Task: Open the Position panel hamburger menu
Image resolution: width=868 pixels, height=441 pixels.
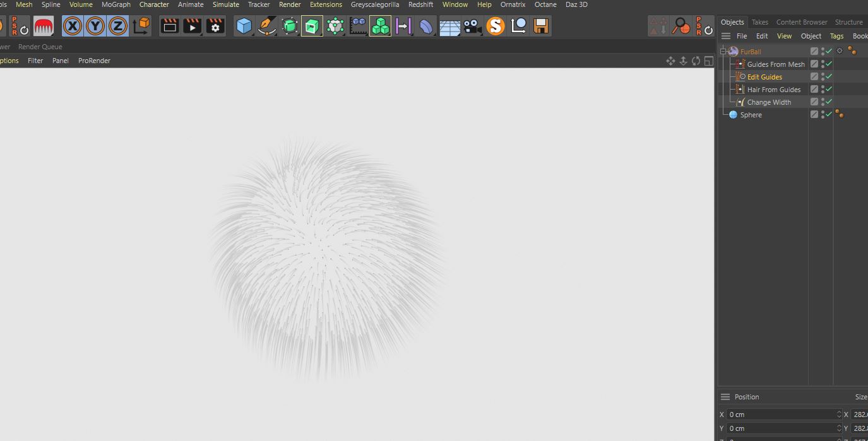Action: [725, 397]
